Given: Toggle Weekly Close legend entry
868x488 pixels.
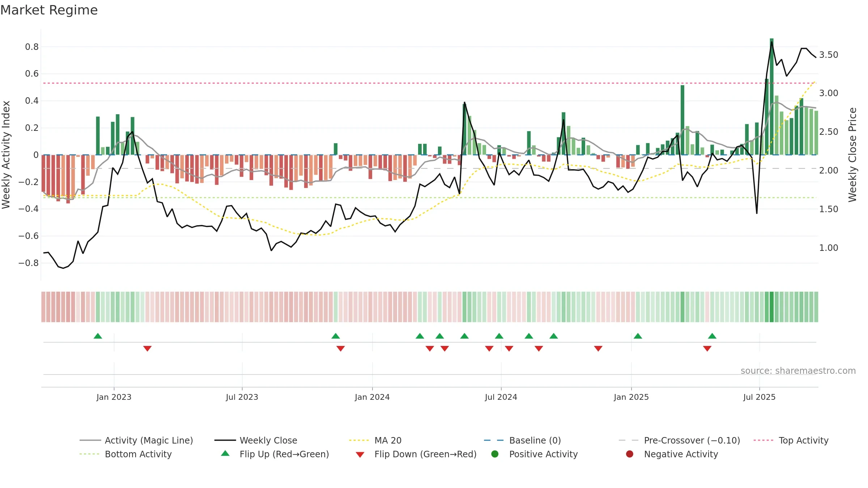Looking at the screenshot, I should coord(256,440).
